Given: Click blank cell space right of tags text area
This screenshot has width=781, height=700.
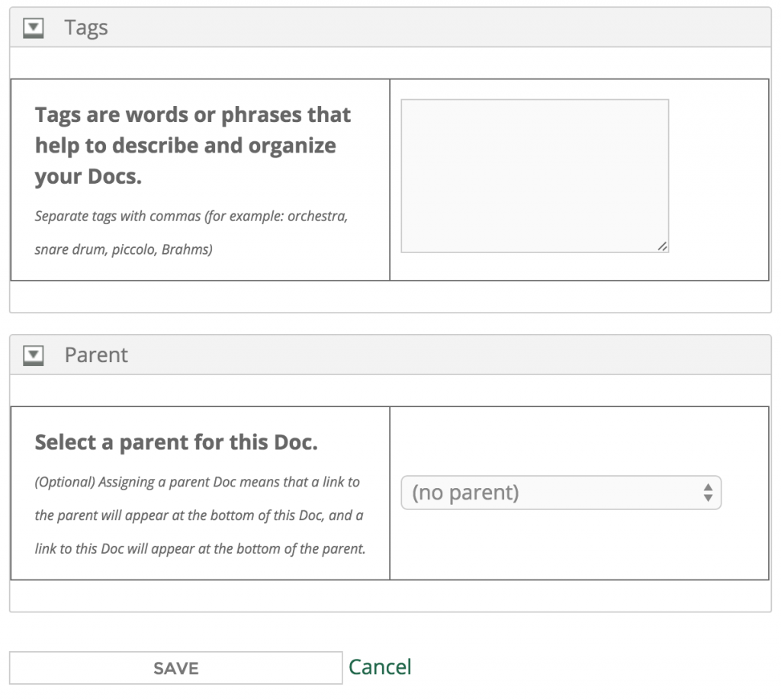Looking at the screenshot, I should (x=718, y=179).
